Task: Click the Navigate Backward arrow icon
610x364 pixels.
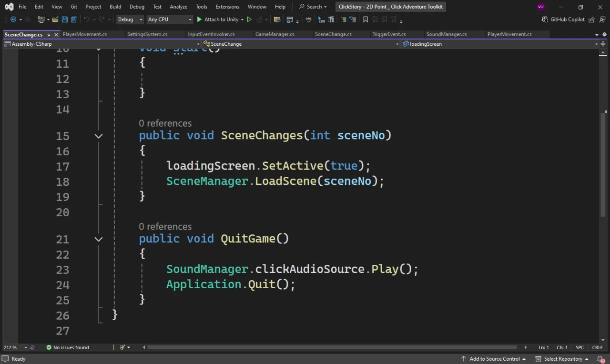Action: (13, 20)
